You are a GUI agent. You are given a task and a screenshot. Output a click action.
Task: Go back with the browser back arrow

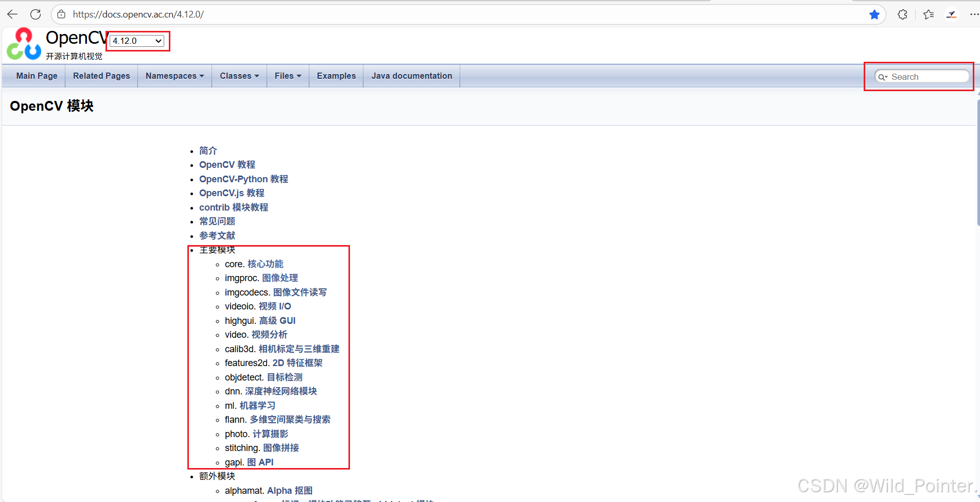tap(12, 14)
